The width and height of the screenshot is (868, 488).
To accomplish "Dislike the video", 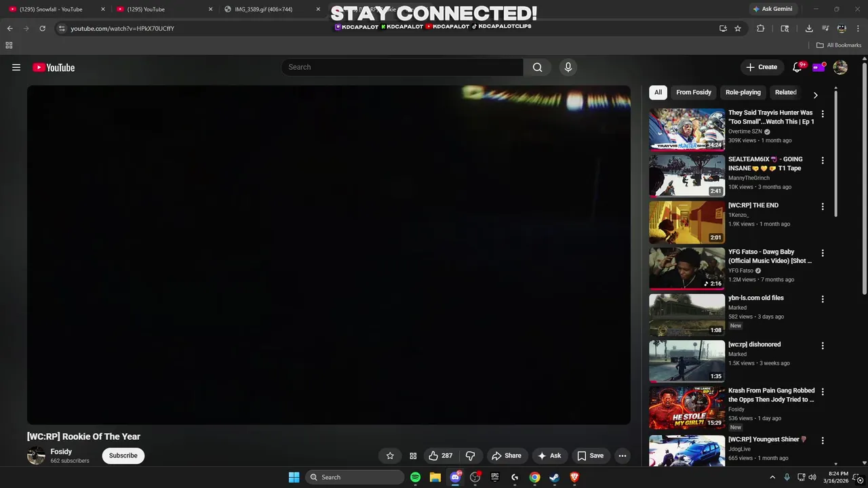I will pos(470,455).
